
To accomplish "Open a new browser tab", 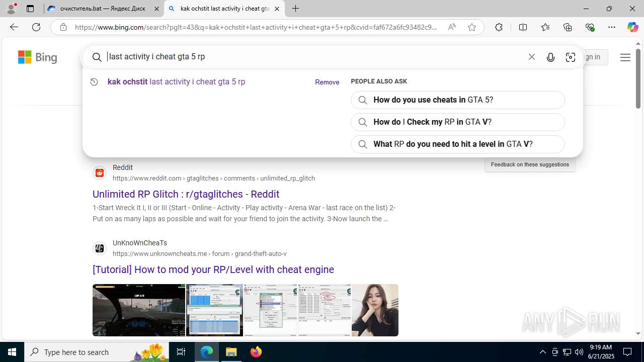I will click(x=296, y=9).
